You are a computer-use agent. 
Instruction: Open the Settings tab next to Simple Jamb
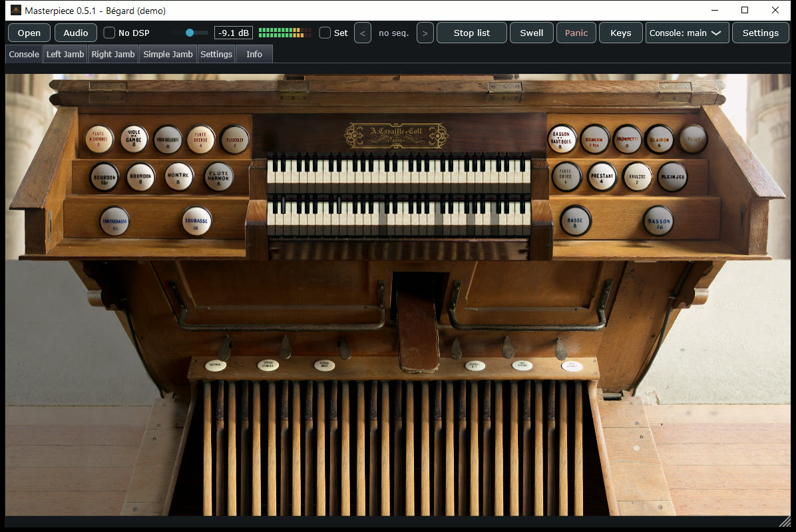pyautogui.click(x=216, y=55)
